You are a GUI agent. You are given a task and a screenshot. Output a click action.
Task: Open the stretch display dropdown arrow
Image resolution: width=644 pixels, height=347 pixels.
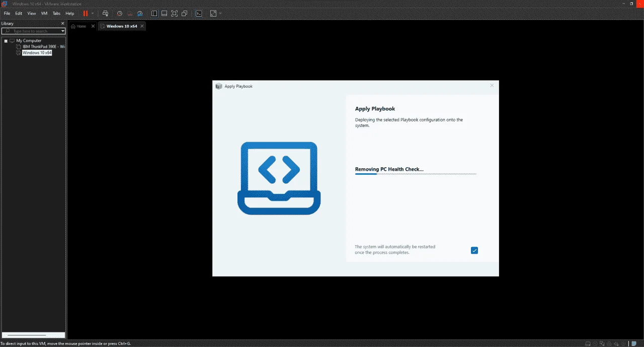(220, 14)
